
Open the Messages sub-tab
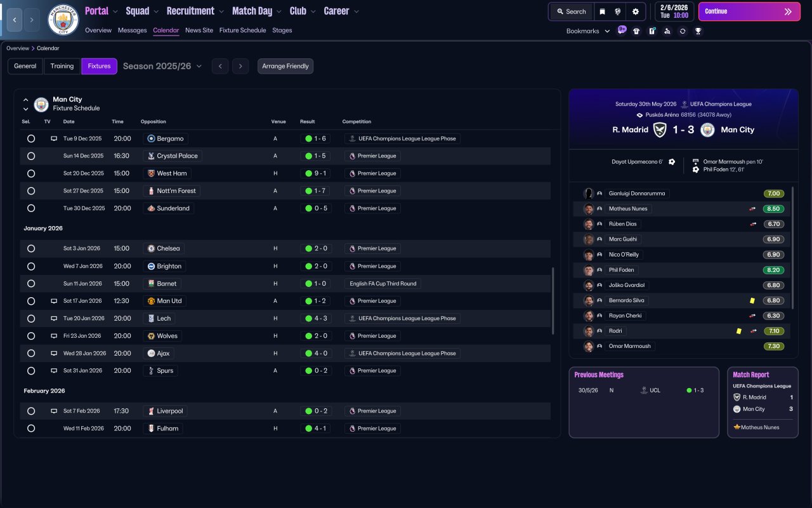tap(132, 30)
